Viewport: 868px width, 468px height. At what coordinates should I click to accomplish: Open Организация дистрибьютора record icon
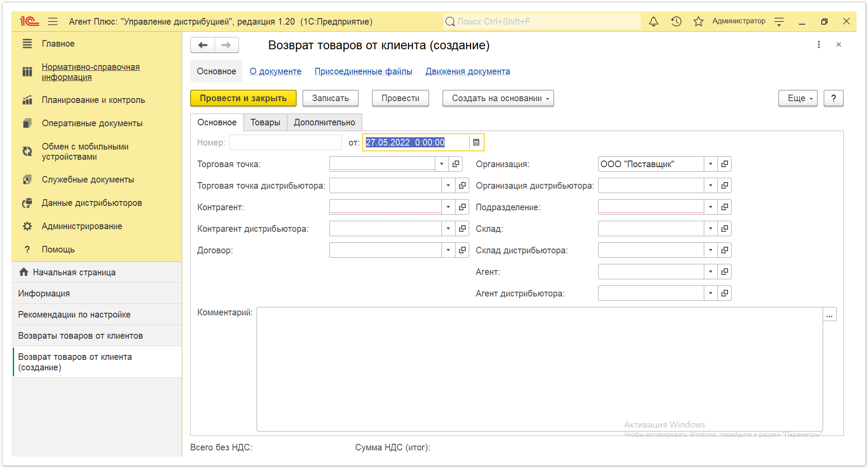point(725,186)
